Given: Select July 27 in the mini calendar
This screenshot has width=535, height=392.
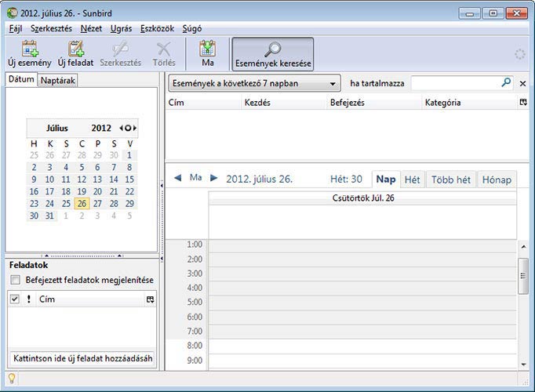Looking at the screenshot, I should (97, 204).
